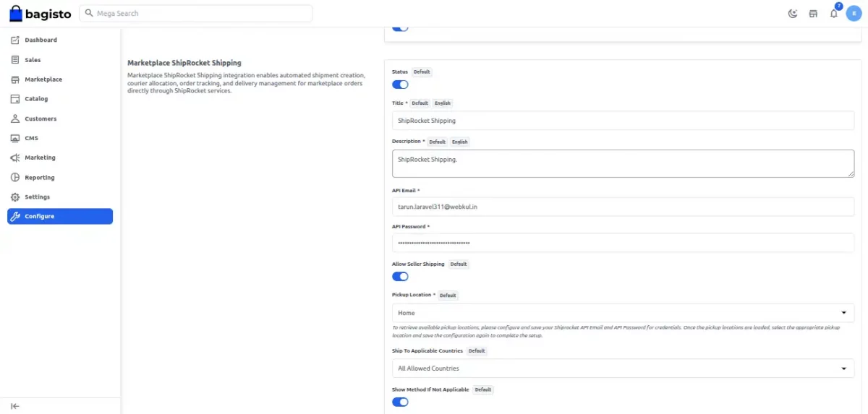The height and width of the screenshot is (414, 868).
Task: Click the Configure wrench icon
Action: coord(15,216)
